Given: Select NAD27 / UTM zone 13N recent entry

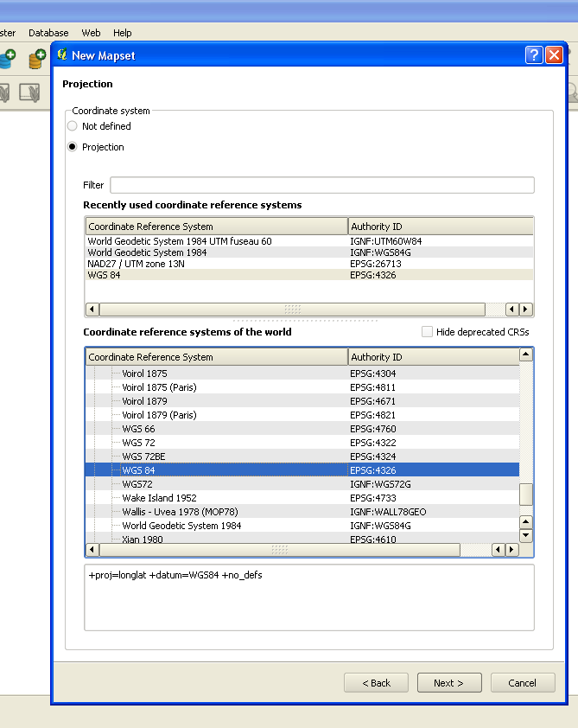Looking at the screenshot, I should click(x=136, y=264).
